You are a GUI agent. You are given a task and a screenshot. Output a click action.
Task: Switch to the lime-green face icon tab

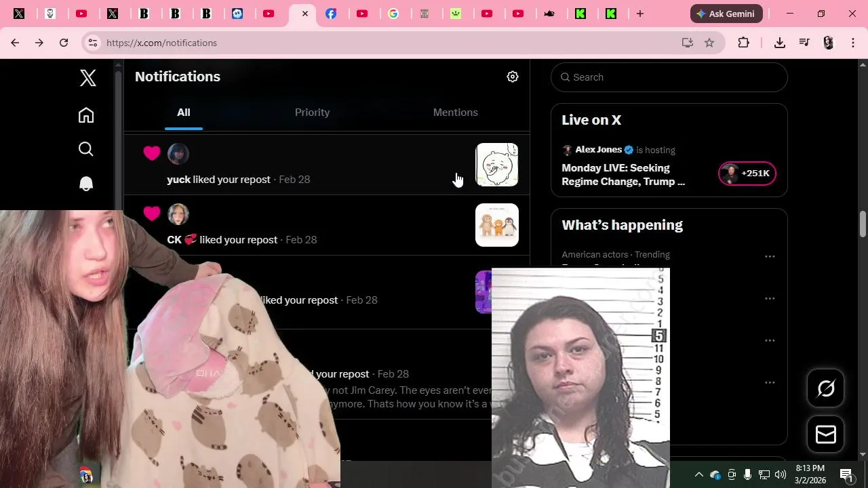pos(456,14)
